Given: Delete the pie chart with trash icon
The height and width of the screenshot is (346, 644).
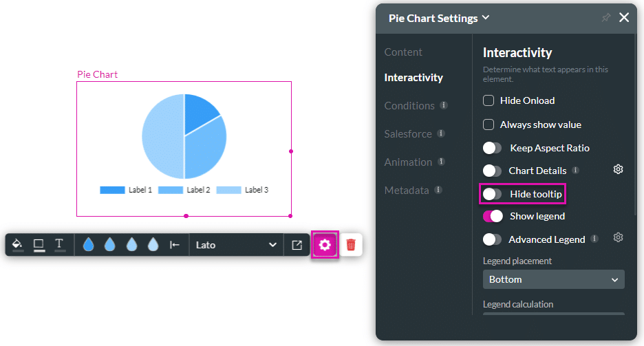Looking at the screenshot, I should pyautogui.click(x=351, y=245).
